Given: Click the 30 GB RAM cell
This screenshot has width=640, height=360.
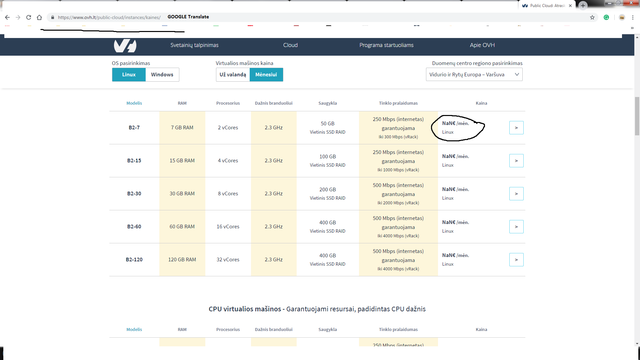Looking at the screenshot, I should point(182,194).
